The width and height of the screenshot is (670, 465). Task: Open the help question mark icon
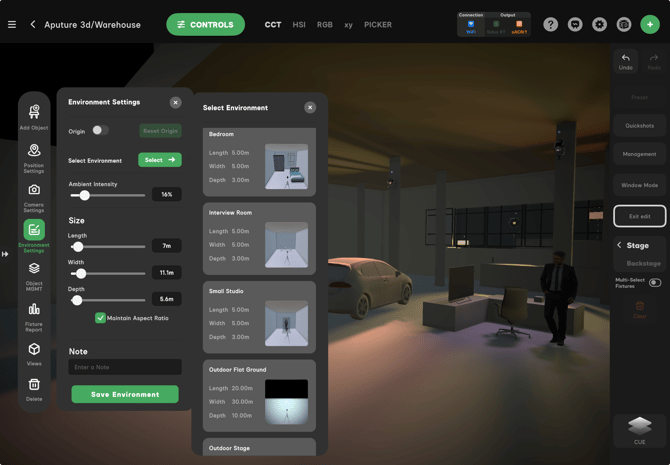pyautogui.click(x=551, y=24)
